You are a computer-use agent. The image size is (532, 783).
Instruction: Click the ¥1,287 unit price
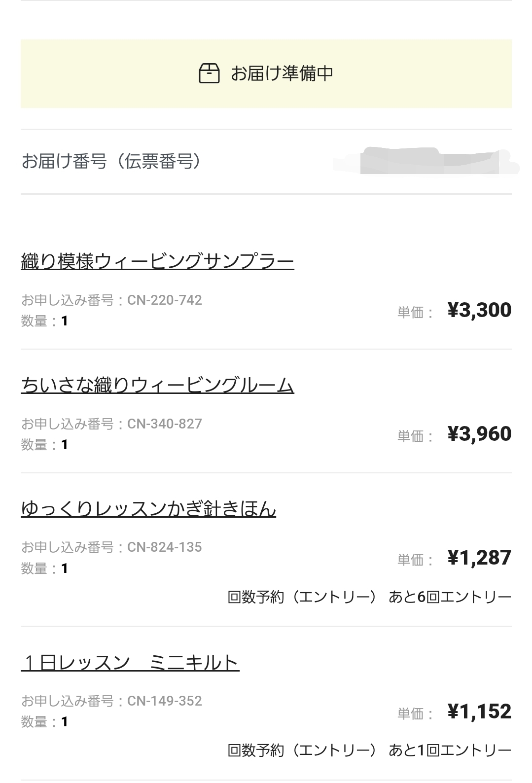click(x=479, y=558)
